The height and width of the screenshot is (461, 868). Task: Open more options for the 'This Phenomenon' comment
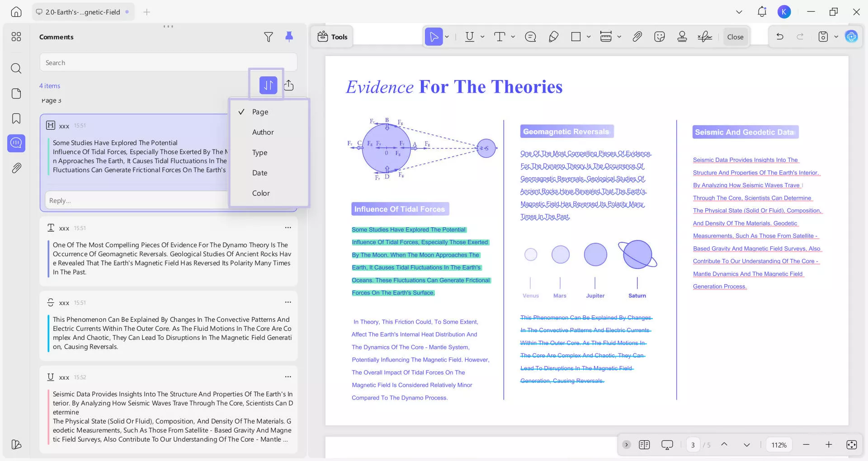[288, 302]
